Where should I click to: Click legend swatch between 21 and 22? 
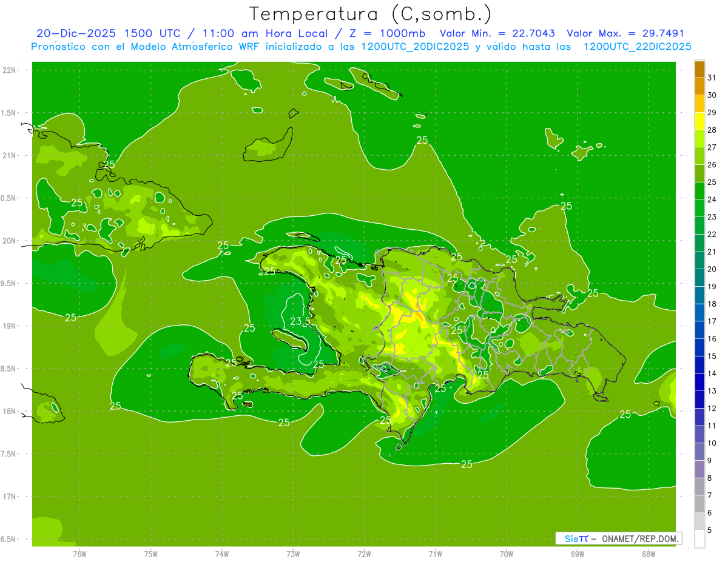[x=699, y=244]
